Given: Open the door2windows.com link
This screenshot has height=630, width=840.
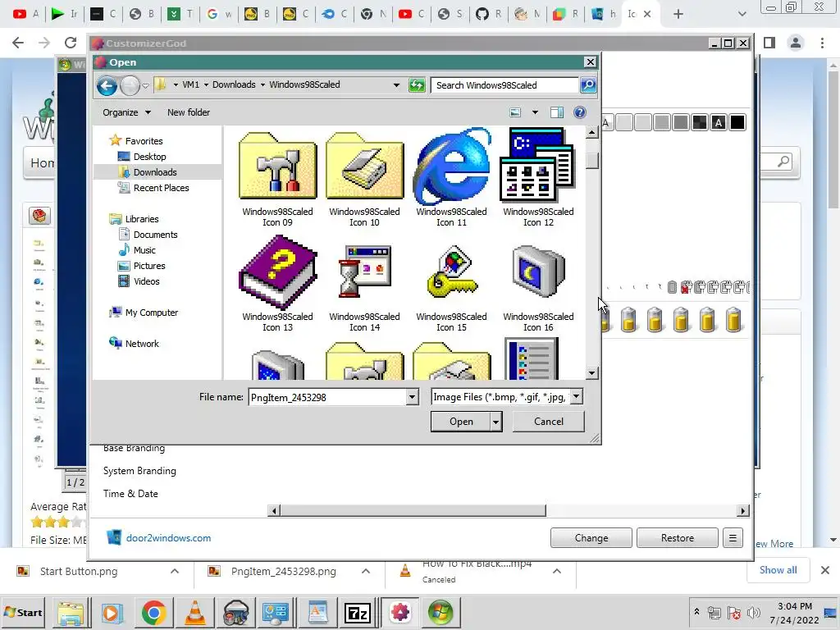Looking at the screenshot, I should click(168, 538).
